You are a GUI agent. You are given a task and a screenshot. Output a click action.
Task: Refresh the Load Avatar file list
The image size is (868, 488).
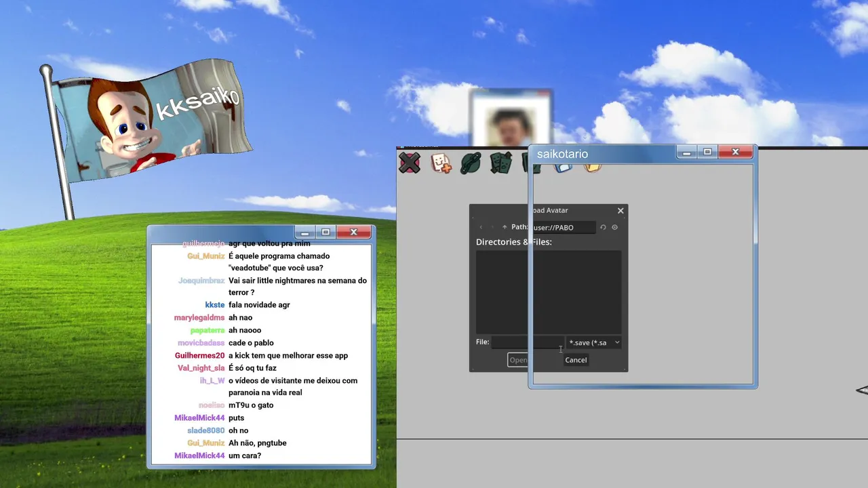click(x=603, y=227)
